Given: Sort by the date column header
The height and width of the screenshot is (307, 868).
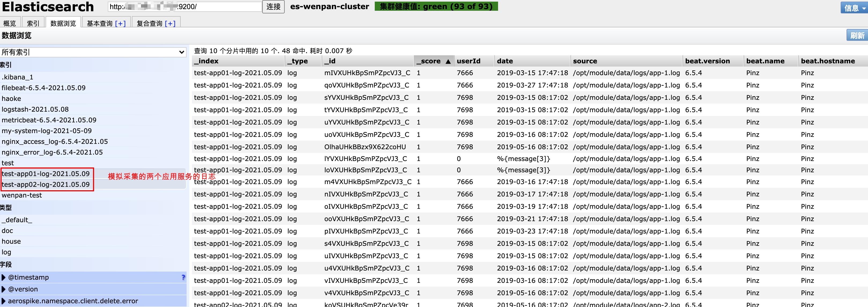Looking at the screenshot, I should (x=533, y=61).
